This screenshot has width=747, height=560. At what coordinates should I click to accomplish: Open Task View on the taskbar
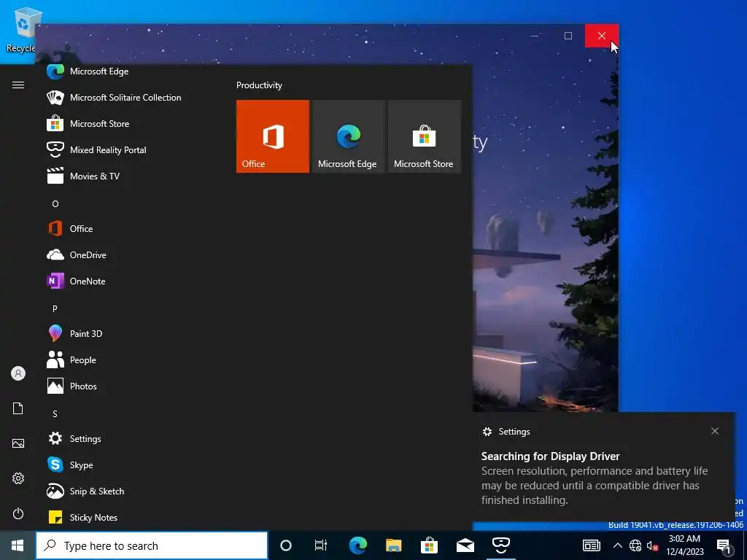click(x=321, y=545)
